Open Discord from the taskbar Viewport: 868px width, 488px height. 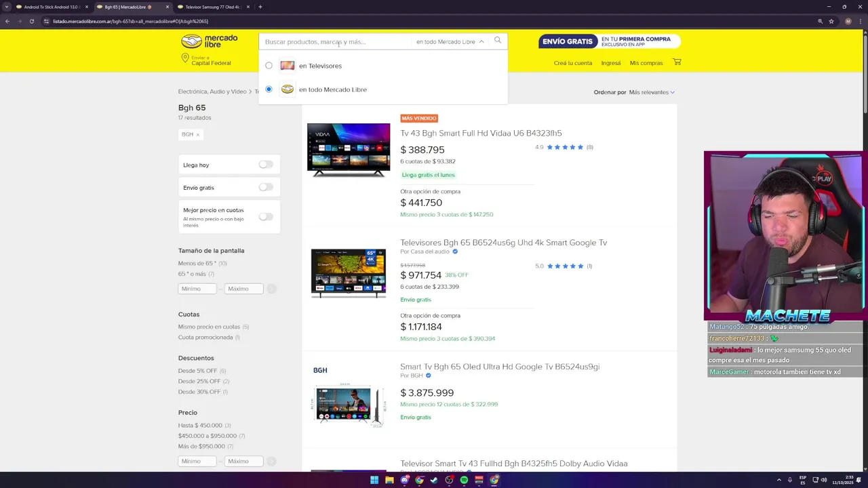click(404, 480)
